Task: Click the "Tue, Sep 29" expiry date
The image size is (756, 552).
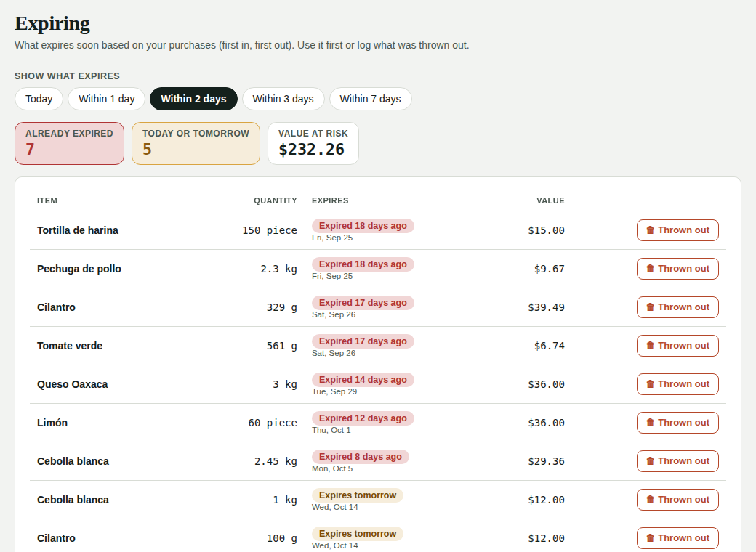Action: pos(334,391)
